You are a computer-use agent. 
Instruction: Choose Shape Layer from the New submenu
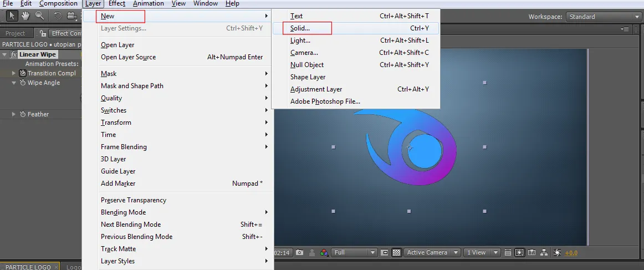tap(356, 77)
